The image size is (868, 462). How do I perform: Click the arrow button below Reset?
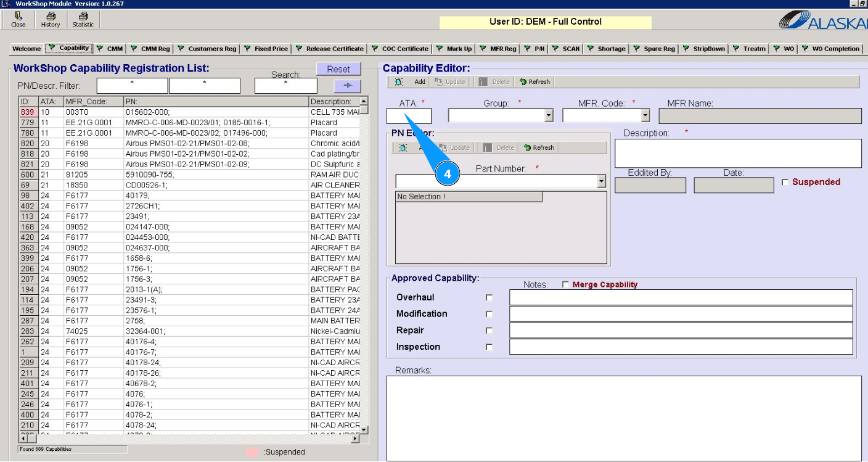(347, 86)
